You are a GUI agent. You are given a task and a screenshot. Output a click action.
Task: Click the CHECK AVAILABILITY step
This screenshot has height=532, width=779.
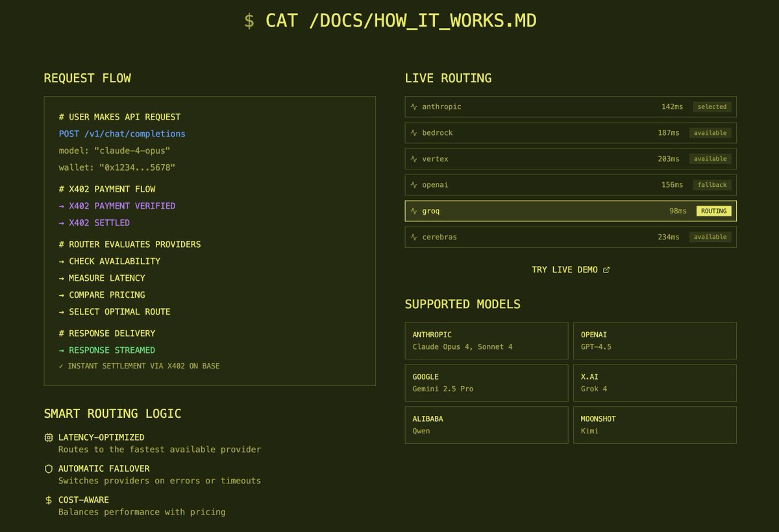coord(109,261)
